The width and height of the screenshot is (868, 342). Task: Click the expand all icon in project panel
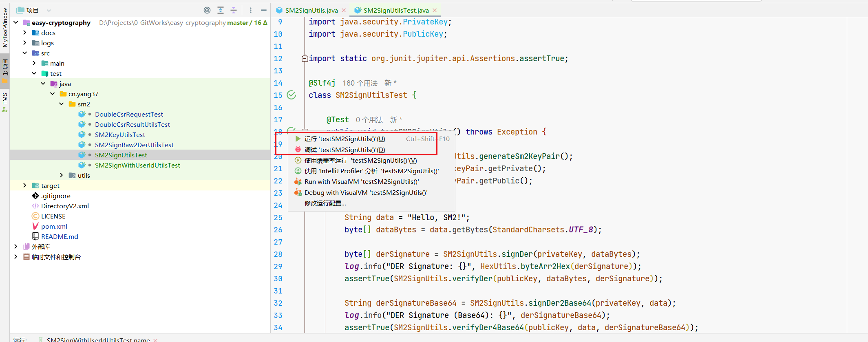pyautogui.click(x=221, y=10)
